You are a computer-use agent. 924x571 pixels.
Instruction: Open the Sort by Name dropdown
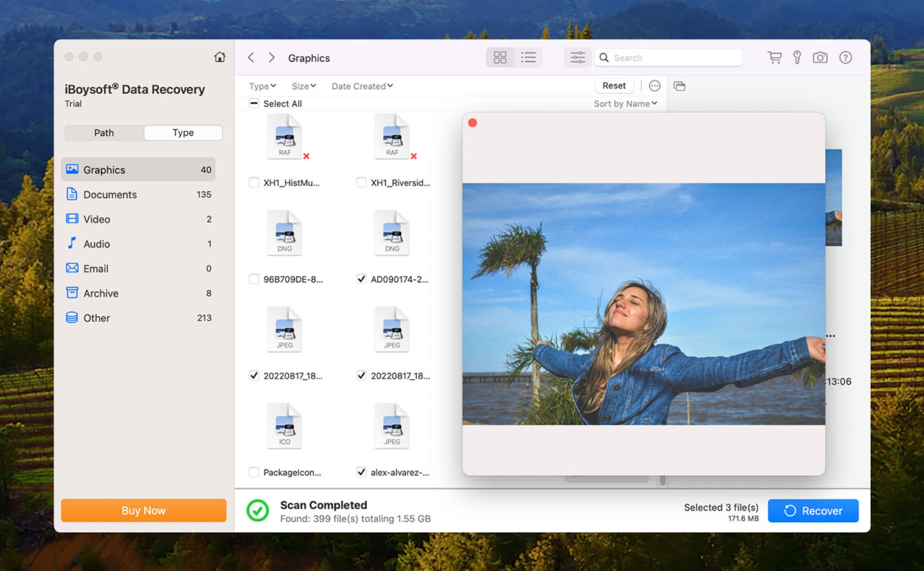(x=625, y=103)
